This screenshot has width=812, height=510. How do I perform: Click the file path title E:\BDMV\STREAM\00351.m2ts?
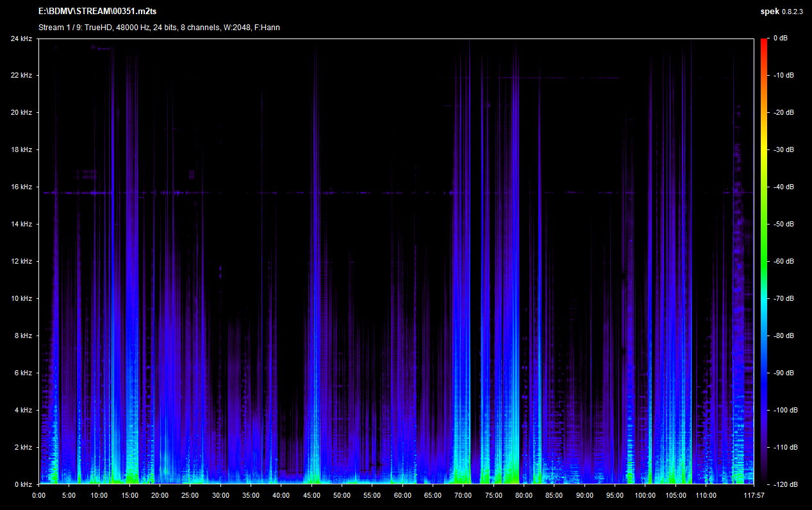click(97, 12)
